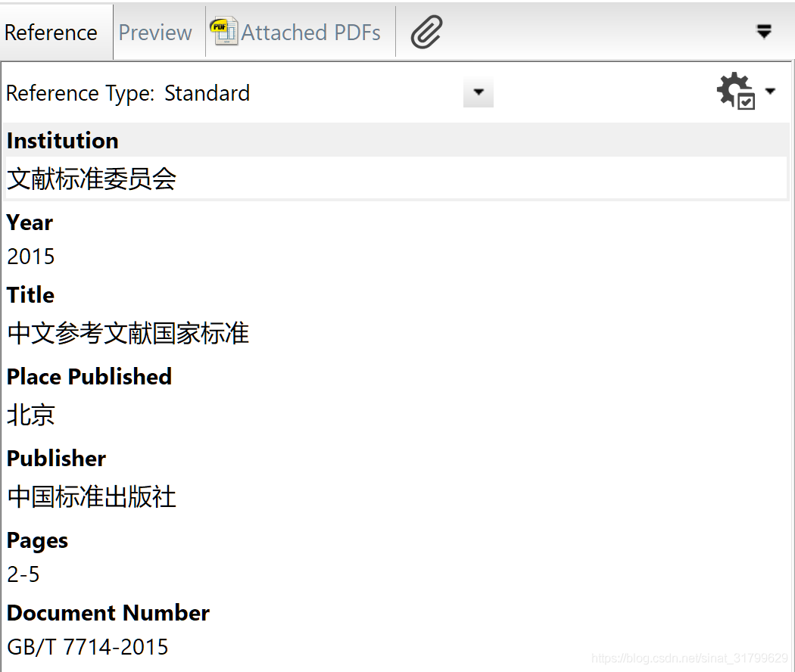The height and width of the screenshot is (672, 795).
Task: Select the Institution field label
Action: [63, 141]
